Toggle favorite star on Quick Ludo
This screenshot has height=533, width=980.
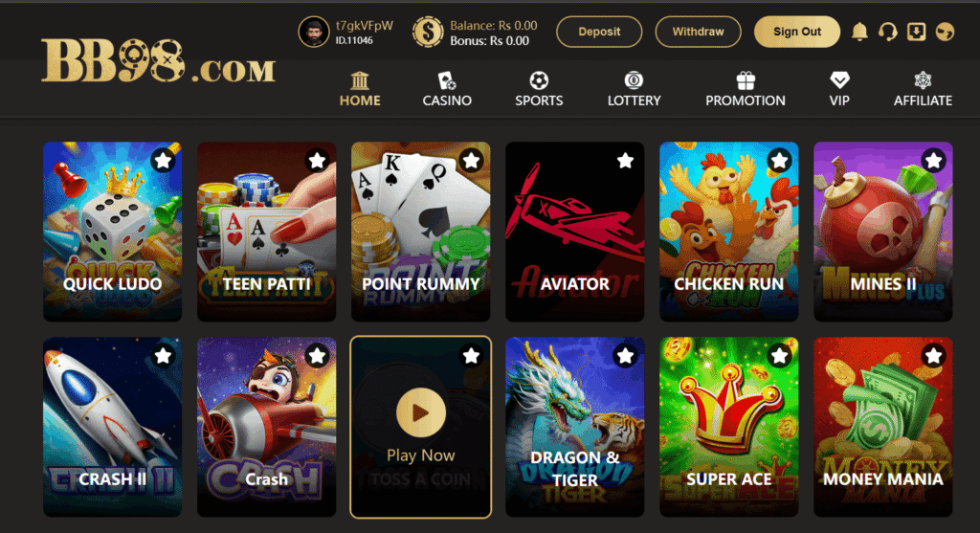click(x=163, y=161)
